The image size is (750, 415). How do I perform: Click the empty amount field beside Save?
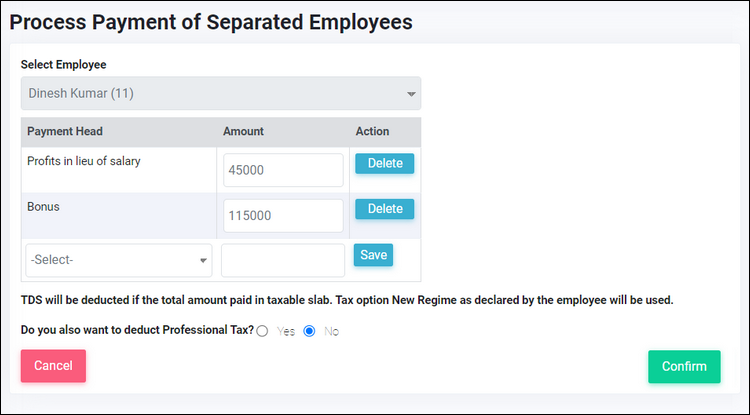pos(283,260)
